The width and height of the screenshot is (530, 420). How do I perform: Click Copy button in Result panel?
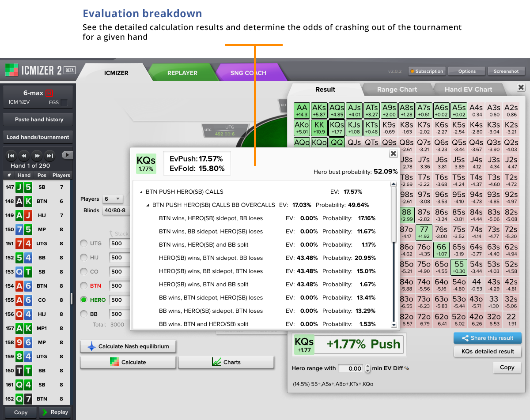coord(507,367)
